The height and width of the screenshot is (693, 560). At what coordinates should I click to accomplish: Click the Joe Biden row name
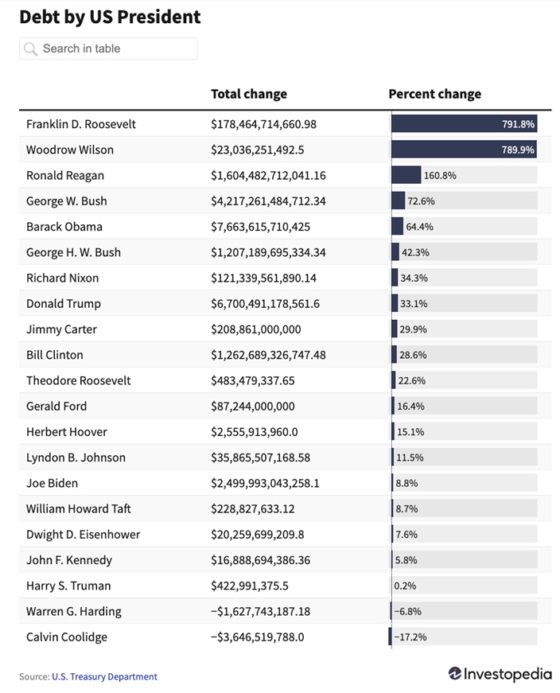click(x=52, y=483)
